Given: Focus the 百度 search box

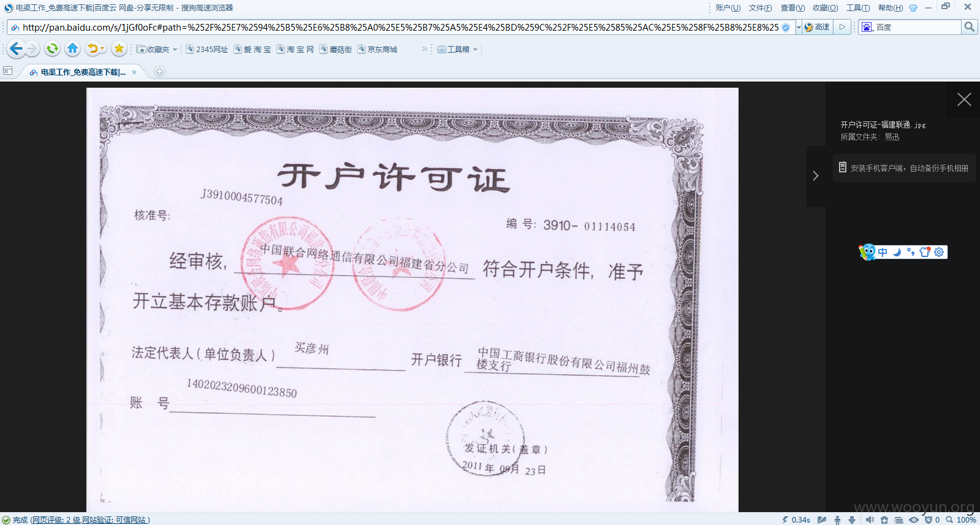Looking at the screenshot, I should (917, 27).
